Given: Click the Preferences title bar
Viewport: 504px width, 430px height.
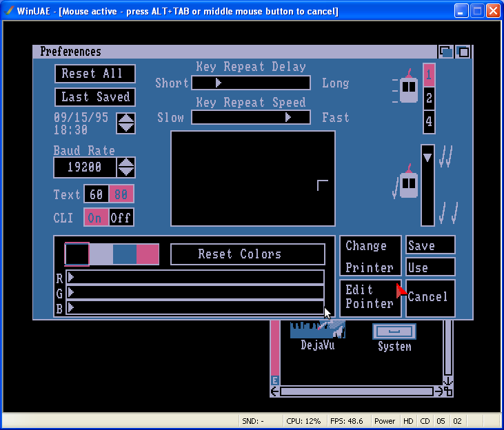Looking at the screenshot, I should pos(234,52).
